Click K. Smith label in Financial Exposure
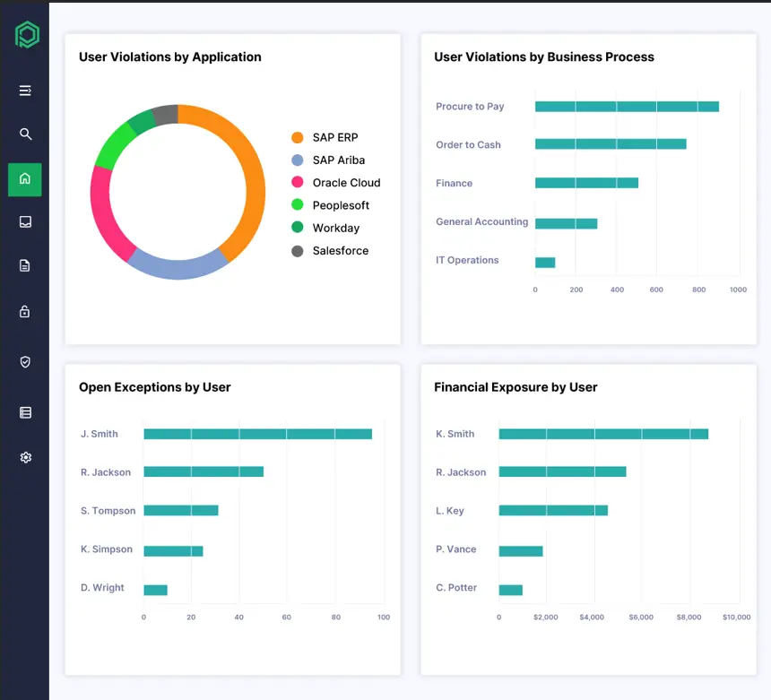The image size is (771, 700). (x=455, y=434)
